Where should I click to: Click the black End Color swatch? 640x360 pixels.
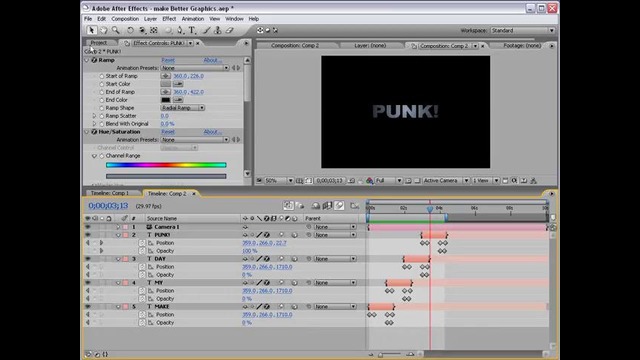[x=165, y=100]
